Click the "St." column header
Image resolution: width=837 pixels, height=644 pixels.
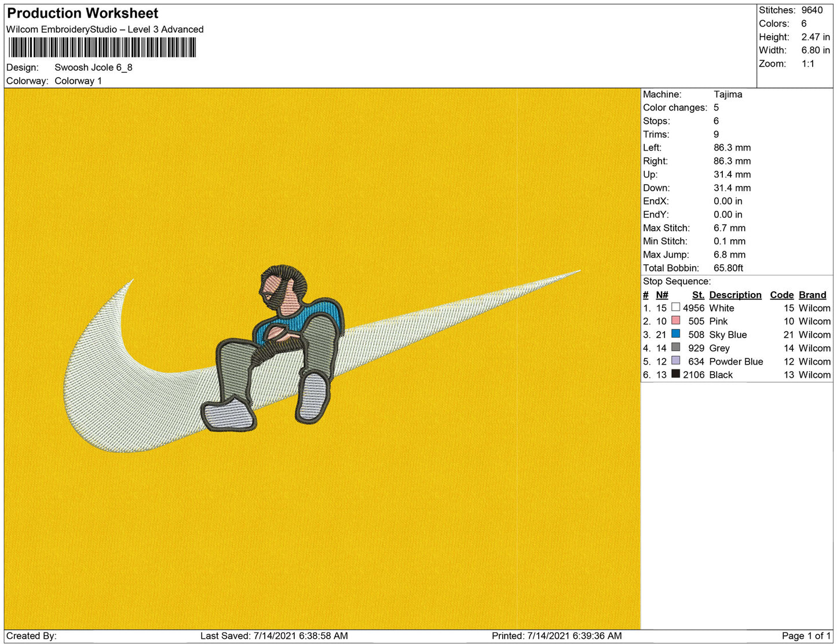tap(699, 295)
